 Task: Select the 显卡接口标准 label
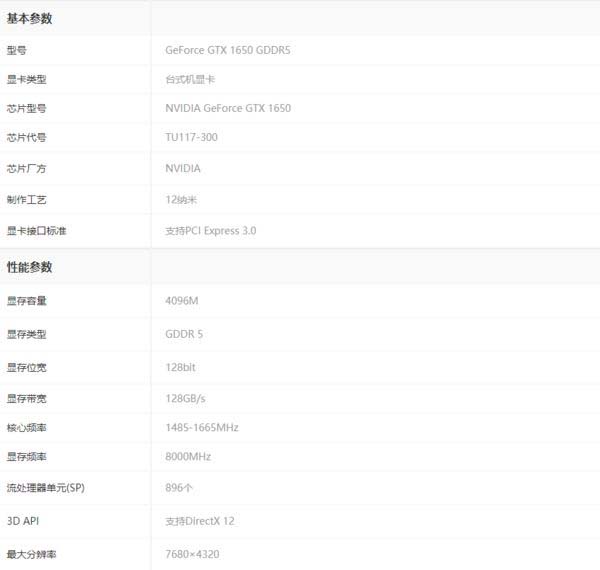click(x=36, y=231)
